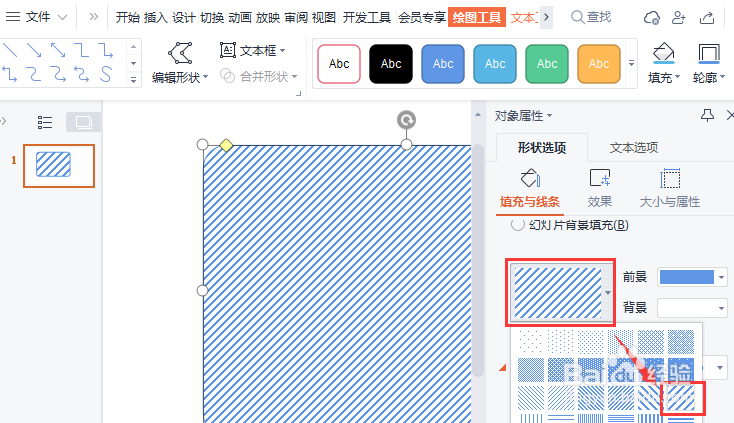This screenshot has width=734, height=423.
Task: Click the 查找 search box
Action: tap(591, 17)
